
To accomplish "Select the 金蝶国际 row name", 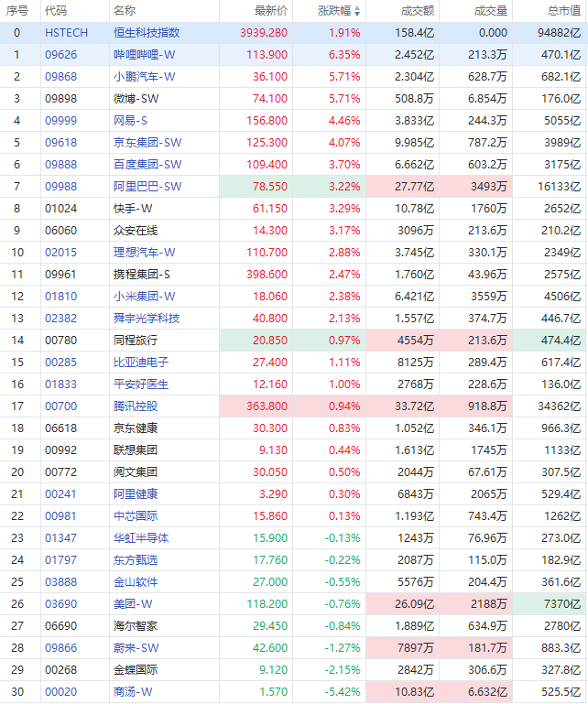I will [x=136, y=671].
